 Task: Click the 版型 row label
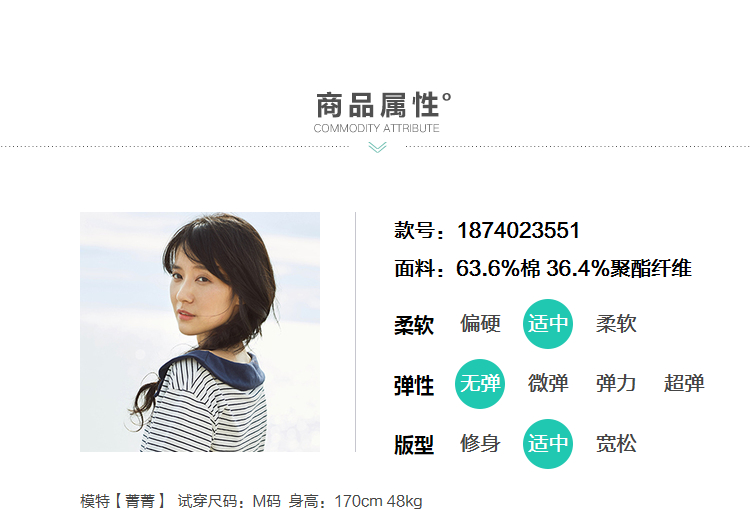(x=414, y=445)
